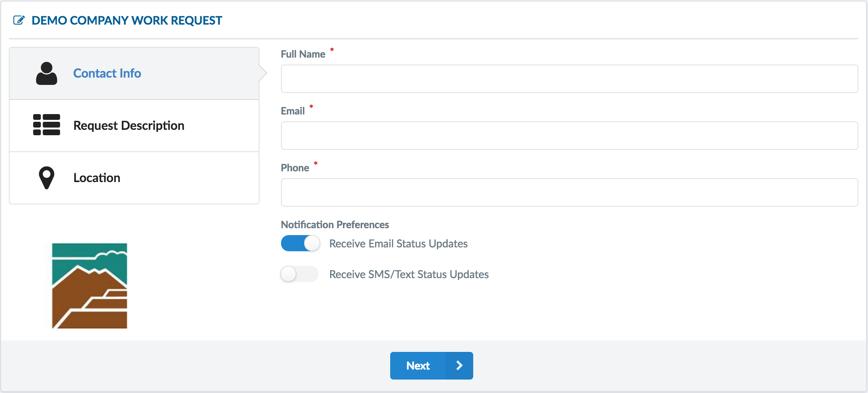Viewport: 868px width, 393px height.
Task: Click the chevron arrow on Next button
Action: pos(459,366)
